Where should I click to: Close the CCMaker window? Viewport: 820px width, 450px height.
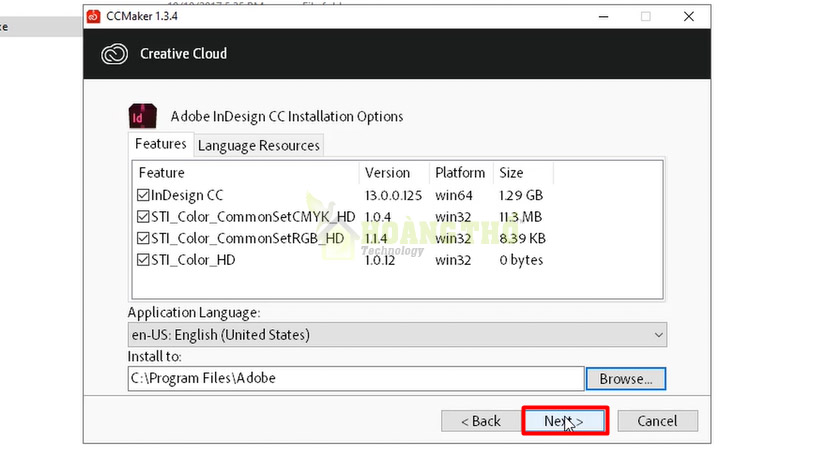click(689, 17)
